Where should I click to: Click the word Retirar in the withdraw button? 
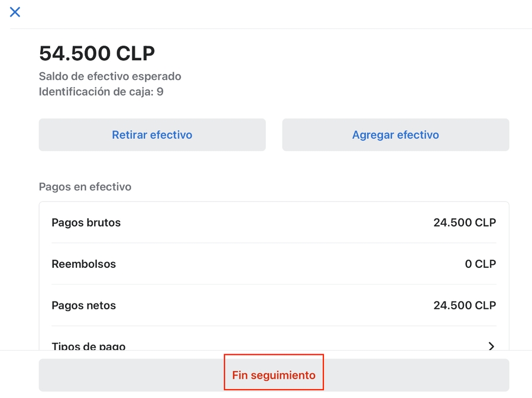129,135
